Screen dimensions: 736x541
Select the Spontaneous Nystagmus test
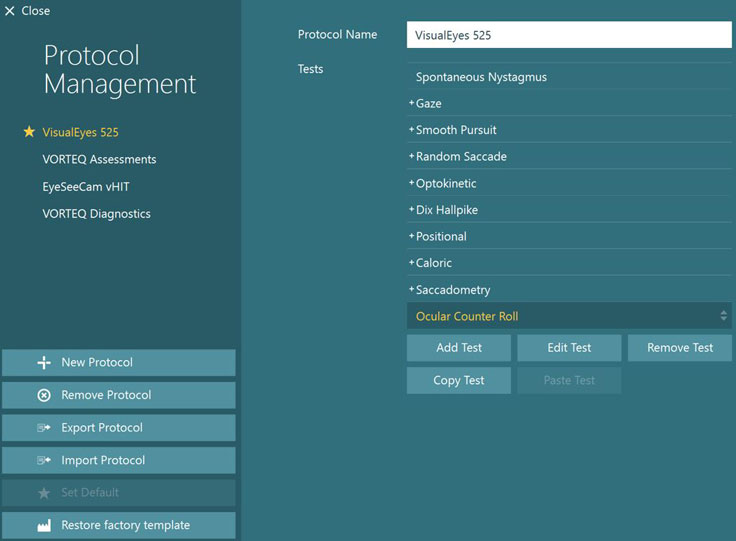pos(481,77)
